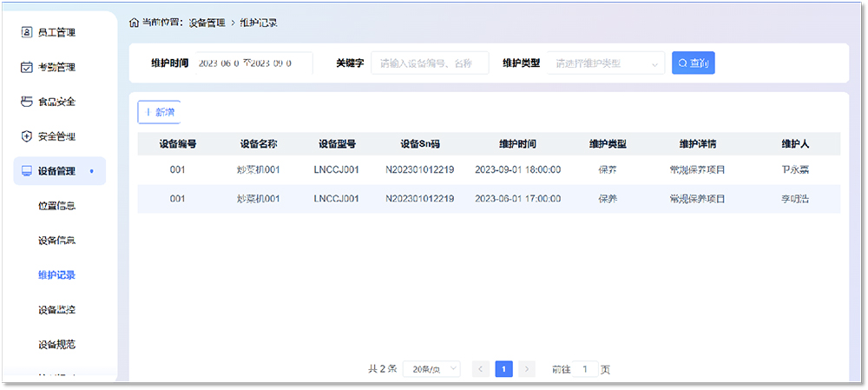
Task: Click 炒菜机001 in the 2023-09-01 row
Action: [x=259, y=169]
